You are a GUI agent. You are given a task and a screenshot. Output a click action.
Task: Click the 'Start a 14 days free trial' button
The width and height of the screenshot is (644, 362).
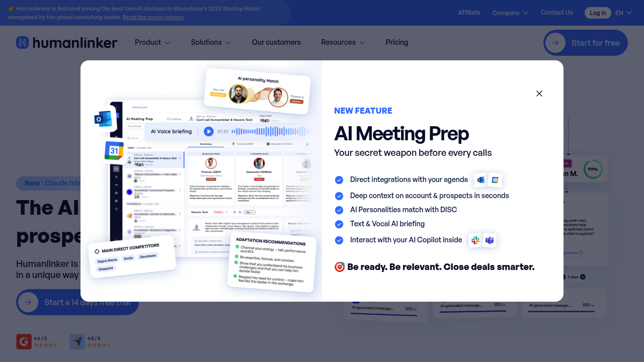tap(77, 302)
